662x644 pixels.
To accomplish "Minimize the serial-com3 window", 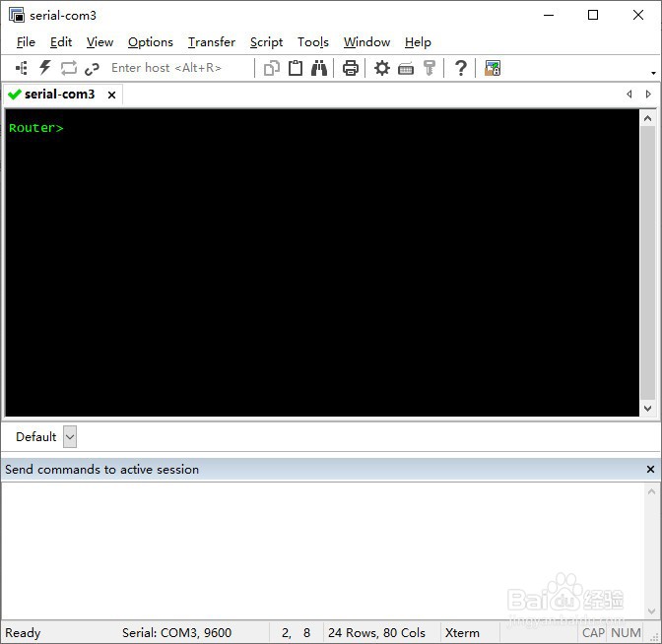I will click(x=549, y=15).
